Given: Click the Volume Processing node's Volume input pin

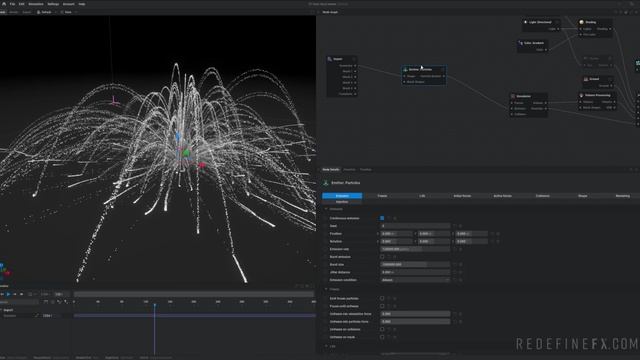Looking at the screenshot, I should click(580, 102).
